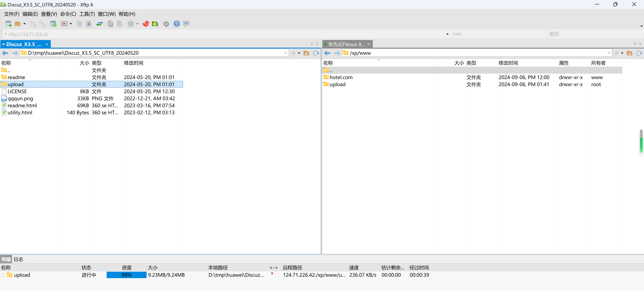Launch Xshell via red swirl icon
644x291 pixels.
(146, 24)
